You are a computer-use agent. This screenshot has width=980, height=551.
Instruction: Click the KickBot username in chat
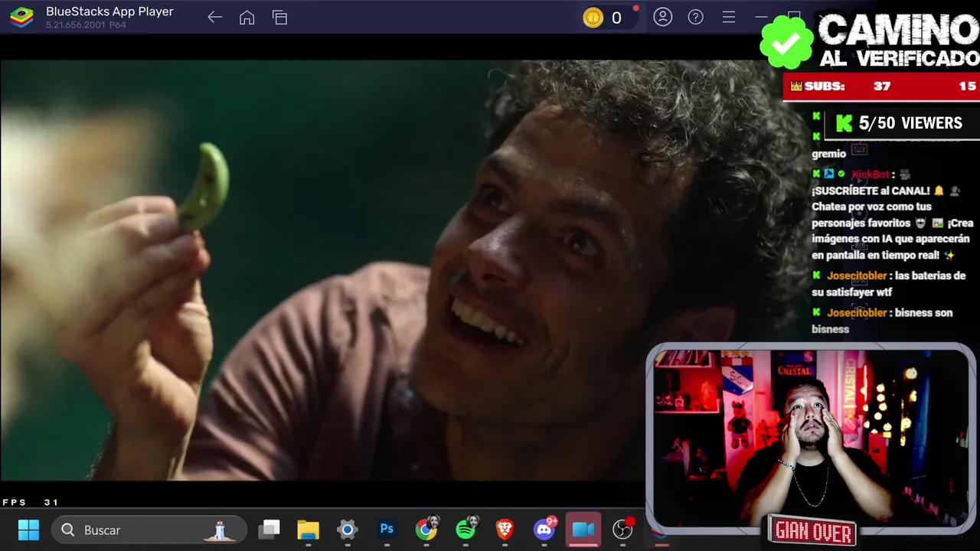870,174
